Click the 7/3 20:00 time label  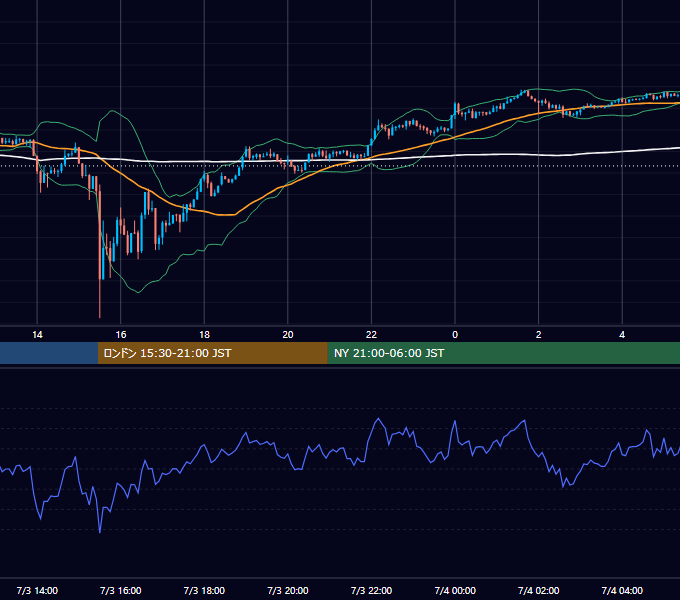click(x=288, y=590)
